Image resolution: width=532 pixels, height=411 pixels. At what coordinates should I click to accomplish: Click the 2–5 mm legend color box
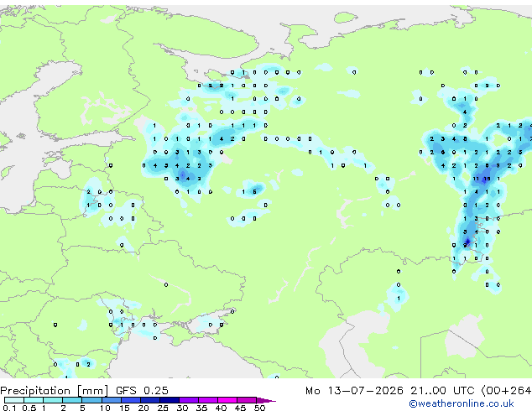tap(72, 400)
